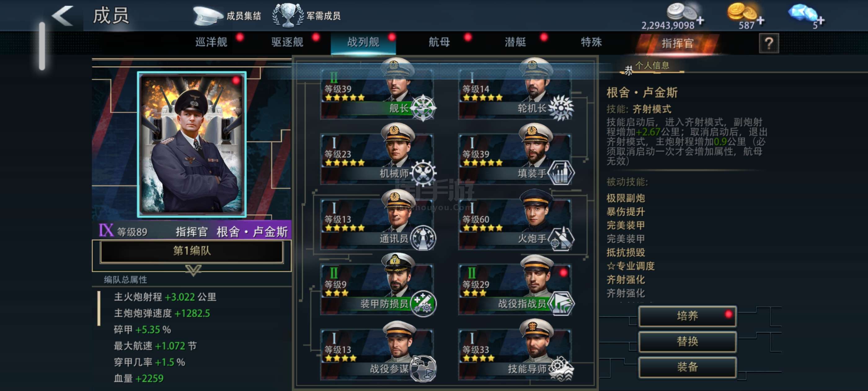This screenshot has height=391, width=868.
Task: Select the 火炮手 gunner role icon
Action: pos(561,239)
